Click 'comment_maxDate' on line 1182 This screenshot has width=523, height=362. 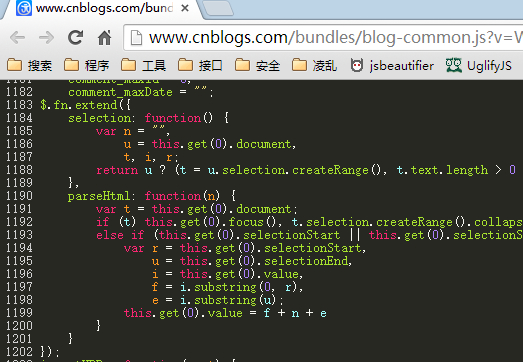[x=120, y=92]
